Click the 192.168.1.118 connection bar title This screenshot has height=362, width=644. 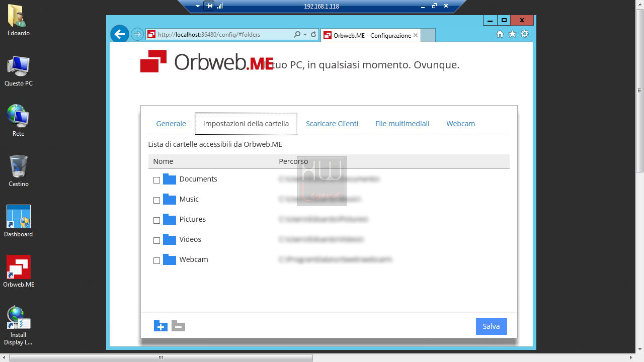(x=321, y=7)
